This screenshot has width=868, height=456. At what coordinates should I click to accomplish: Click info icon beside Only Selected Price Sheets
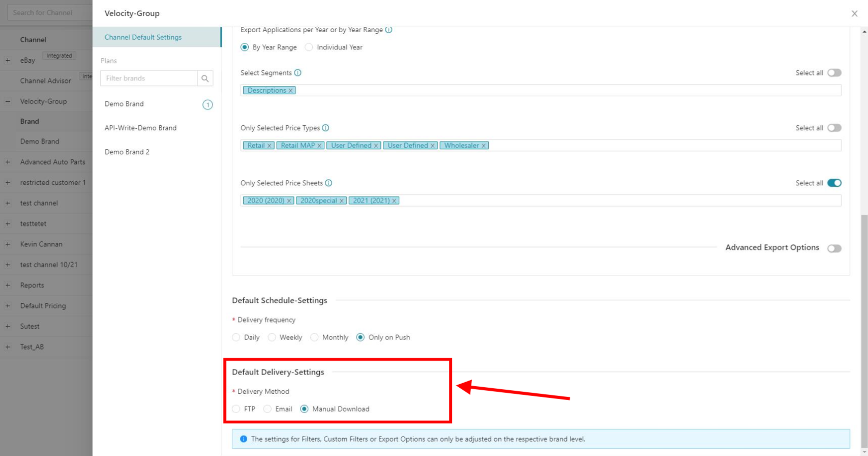click(329, 183)
